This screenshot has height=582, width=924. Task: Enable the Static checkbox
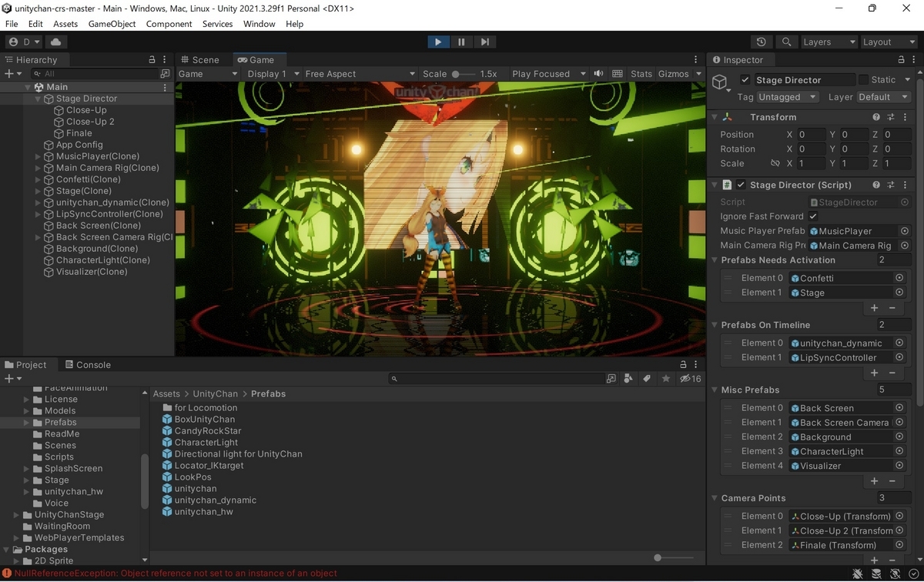click(863, 80)
